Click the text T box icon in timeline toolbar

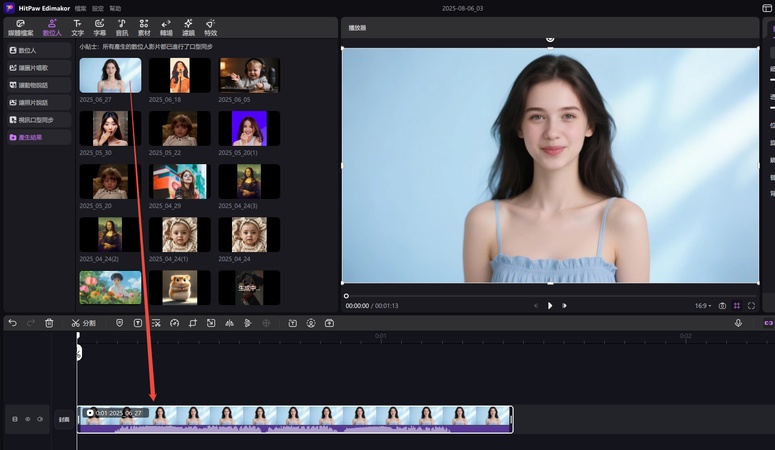click(x=137, y=323)
